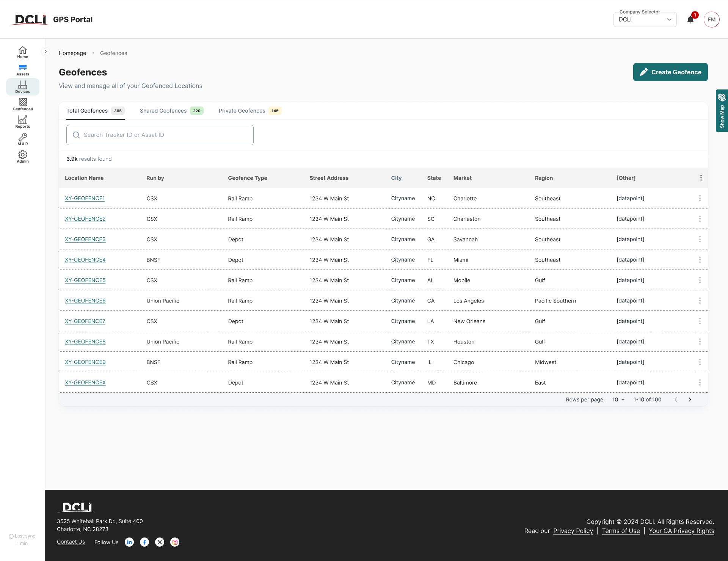Switch to Private Geofences tab
Screen dimensions: 728x561
point(249,111)
